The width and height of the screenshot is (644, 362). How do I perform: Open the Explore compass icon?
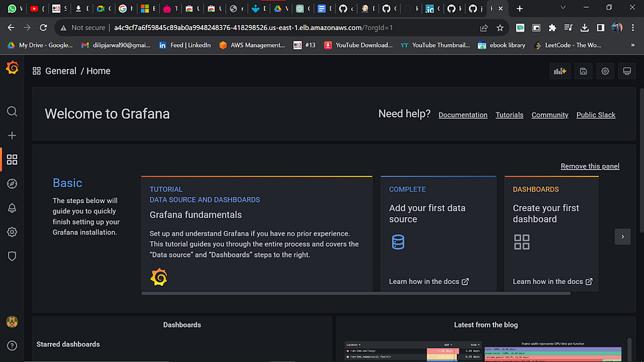(12, 184)
